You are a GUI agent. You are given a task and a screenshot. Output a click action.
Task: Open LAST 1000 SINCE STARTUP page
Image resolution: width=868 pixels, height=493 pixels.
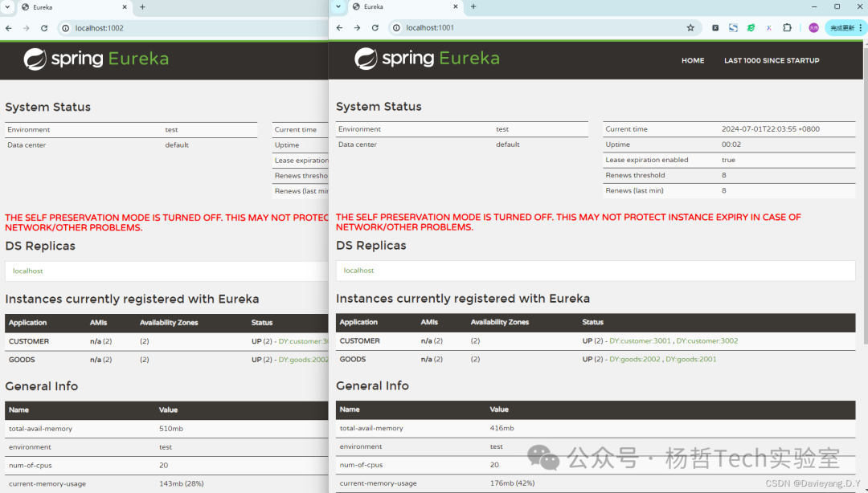[771, 60]
